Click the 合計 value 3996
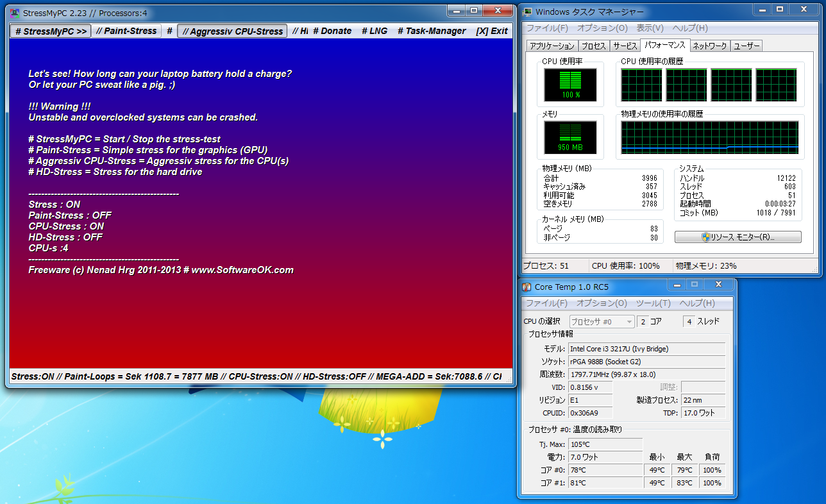The height and width of the screenshot is (504, 826). tap(649, 178)
